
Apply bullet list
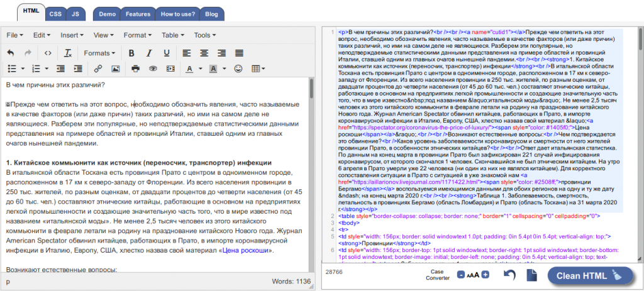(x=12, y=69)
